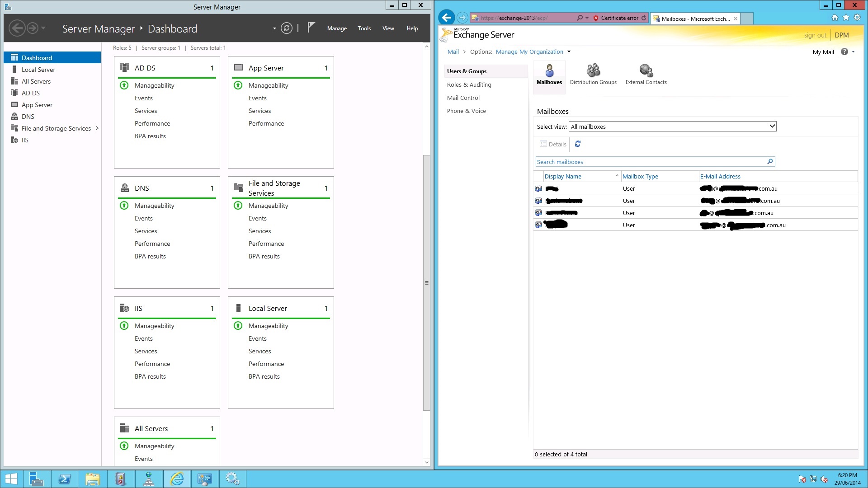
Task: Click the search mailboxes magnifier icon
Action: tap(770, 162)
